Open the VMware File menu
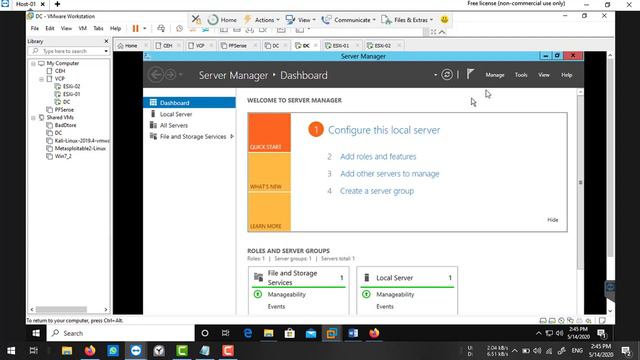Image resolution: width=640 pixels, height=360 pixels. [35, 29]
